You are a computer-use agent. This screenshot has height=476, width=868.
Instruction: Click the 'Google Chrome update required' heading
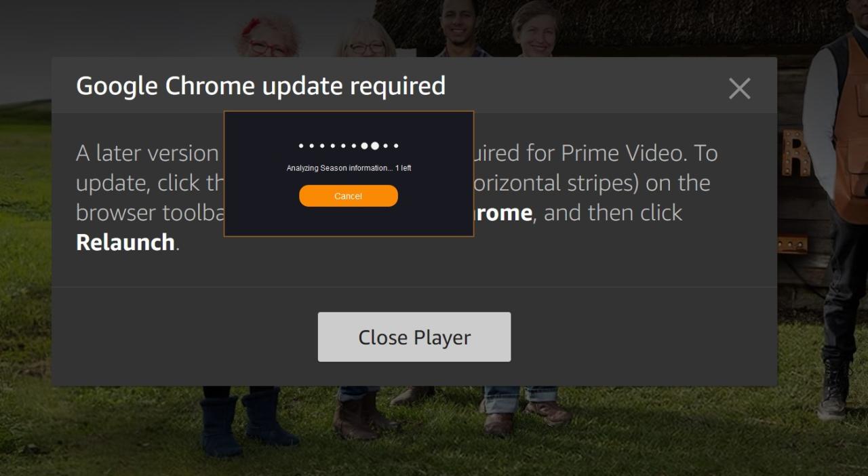click(261, 86)
